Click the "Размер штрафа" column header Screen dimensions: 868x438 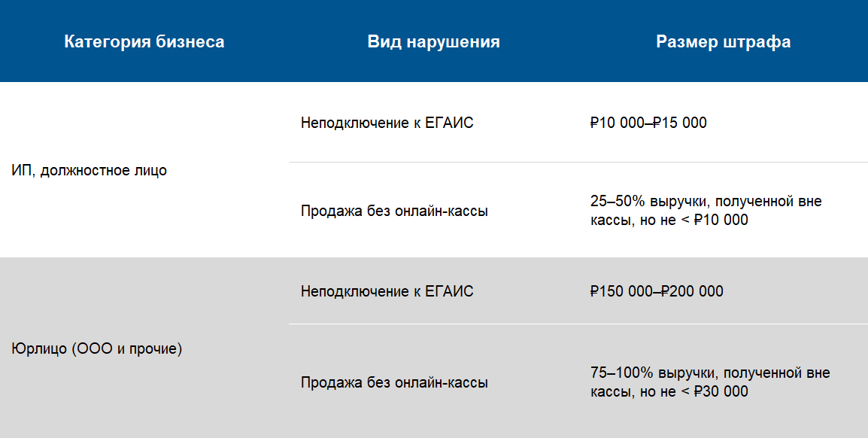point(723,42)
